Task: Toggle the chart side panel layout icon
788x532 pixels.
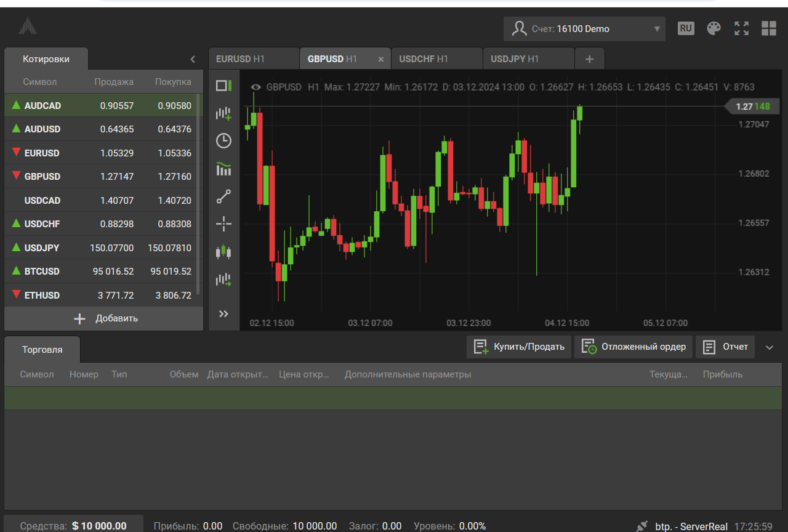Action: 223,86
